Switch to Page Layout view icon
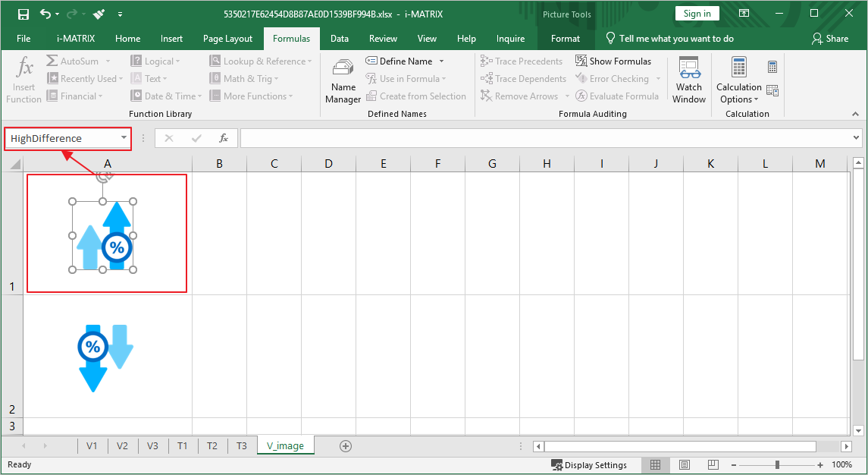 [685, 465]
